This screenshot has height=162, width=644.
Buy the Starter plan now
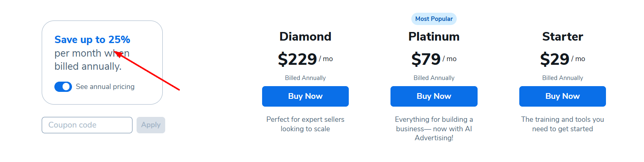pyautogui.click(x=563, y=96)
